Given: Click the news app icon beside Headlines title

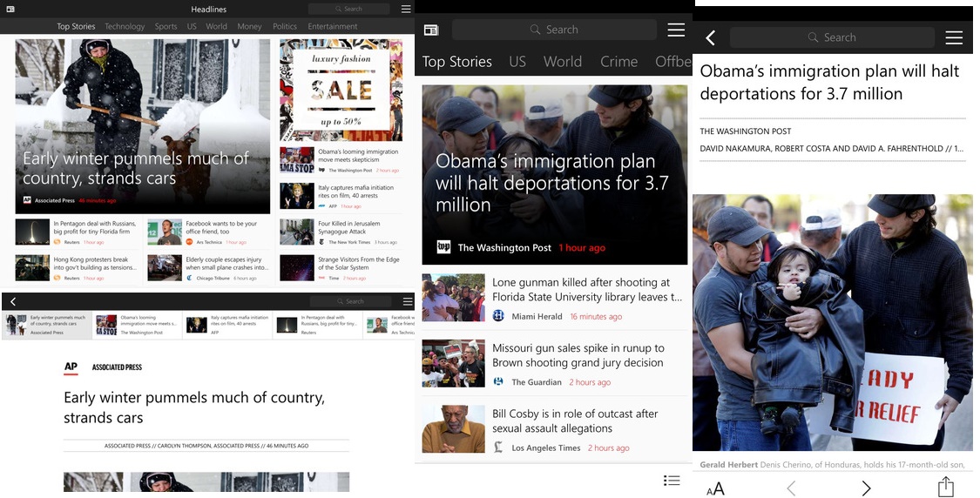Looking at the screenshot, I should [10, 9].
